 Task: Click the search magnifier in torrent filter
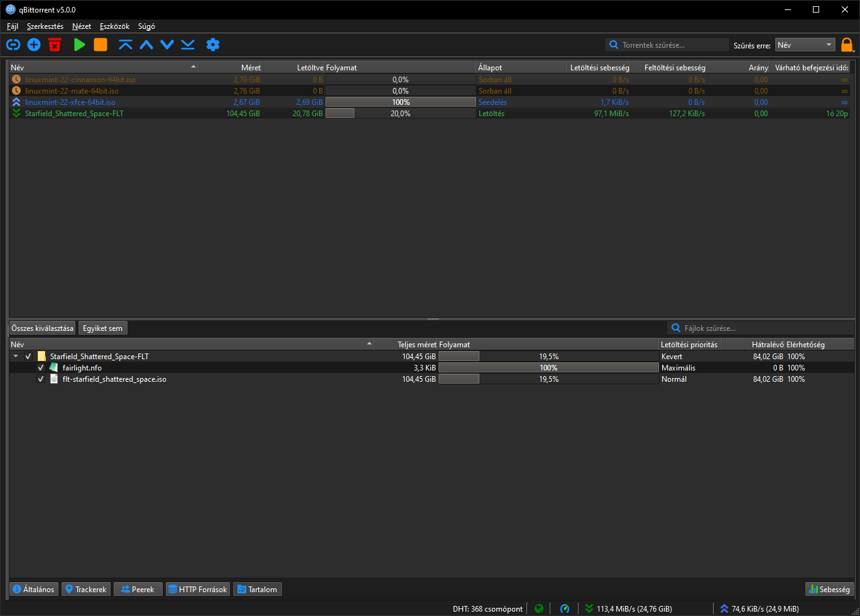614,45
